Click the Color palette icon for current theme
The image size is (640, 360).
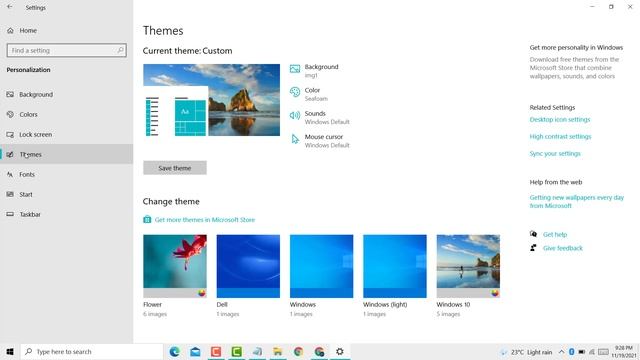[295, 92]
